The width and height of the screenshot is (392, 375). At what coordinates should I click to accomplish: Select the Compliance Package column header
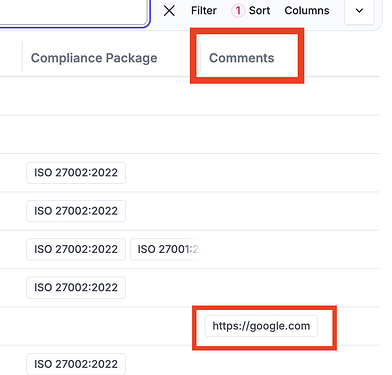coord(94,58)
